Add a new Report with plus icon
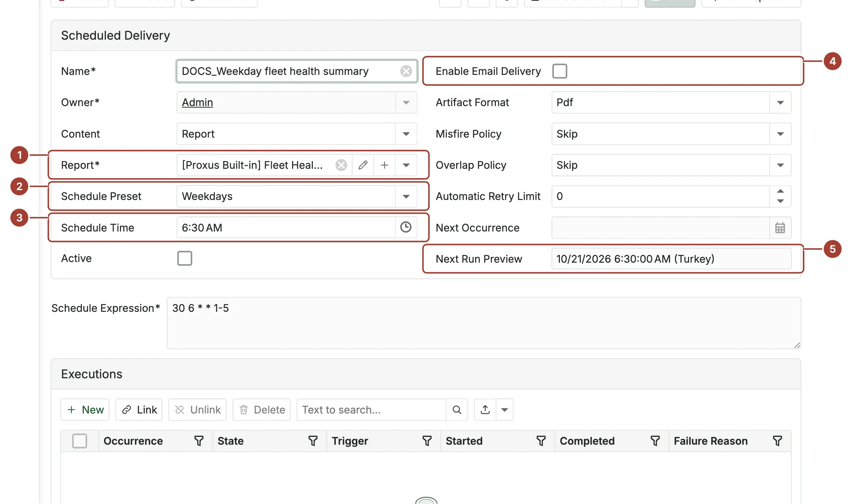The width and height of the screenshot is (852, 504). click(384, 165)
